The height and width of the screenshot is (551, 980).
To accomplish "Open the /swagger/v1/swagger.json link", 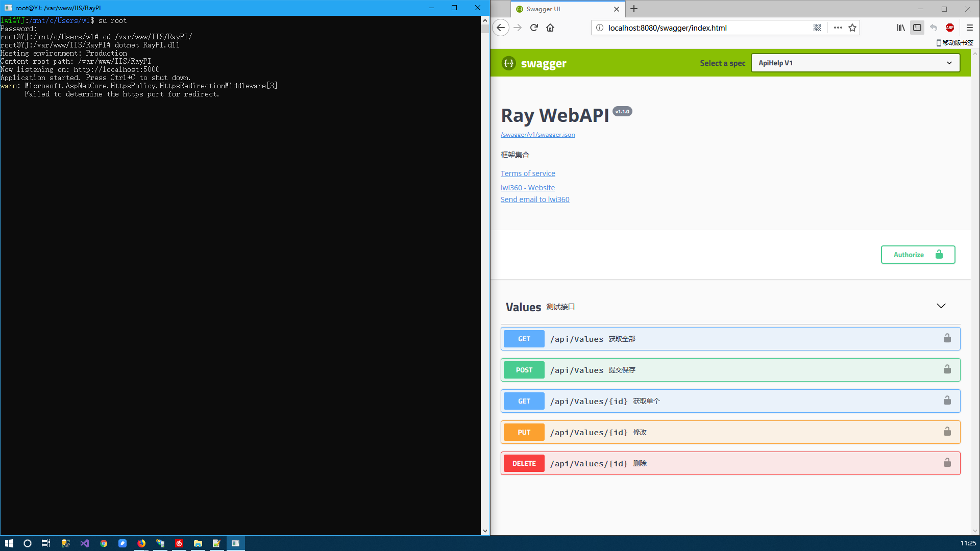I will coord(537,135).
